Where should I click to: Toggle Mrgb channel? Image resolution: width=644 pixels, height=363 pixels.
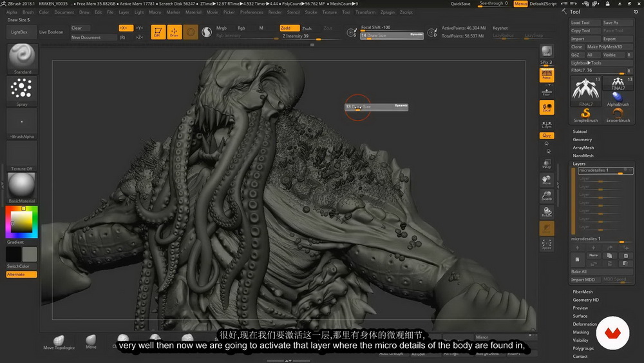point(222,28)
